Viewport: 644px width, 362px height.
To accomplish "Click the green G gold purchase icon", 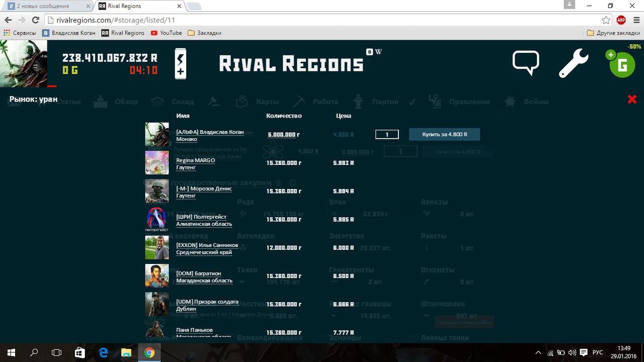I will pyautogui.click(x=622, y=64).
